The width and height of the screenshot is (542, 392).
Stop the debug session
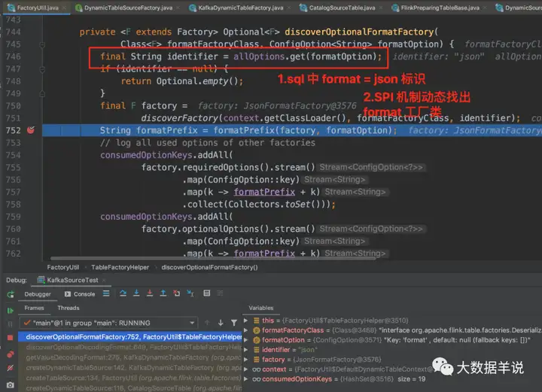[x=11, y=337]
